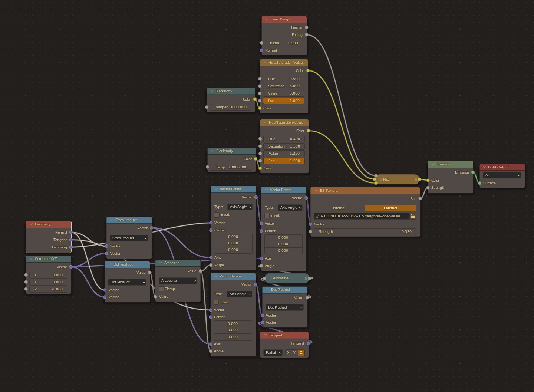Screen dimensions: 534x392
Task: Click the Blackbody Temp 13000.000 field
Action: (x=231, y=167)
